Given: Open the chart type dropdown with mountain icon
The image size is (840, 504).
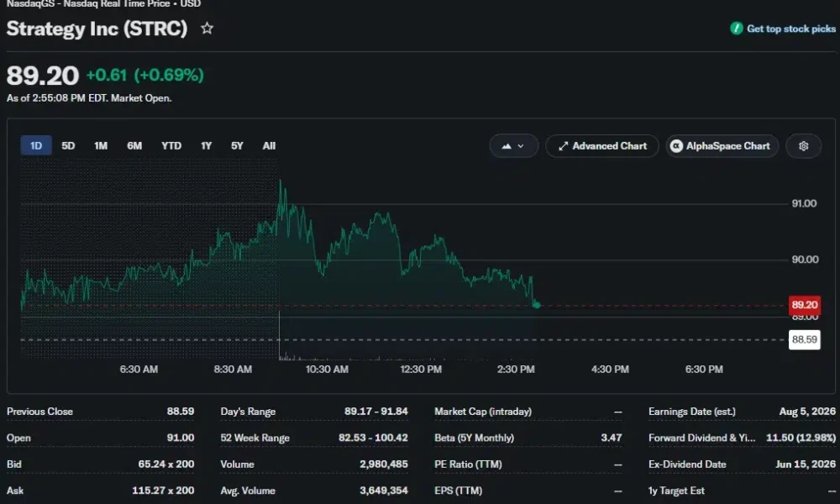Looking at the screenshot, I should point(513,145).
